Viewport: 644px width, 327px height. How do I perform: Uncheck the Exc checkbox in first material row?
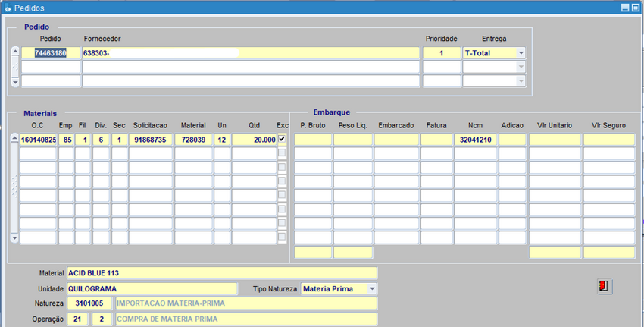click(x=282, y=140)
